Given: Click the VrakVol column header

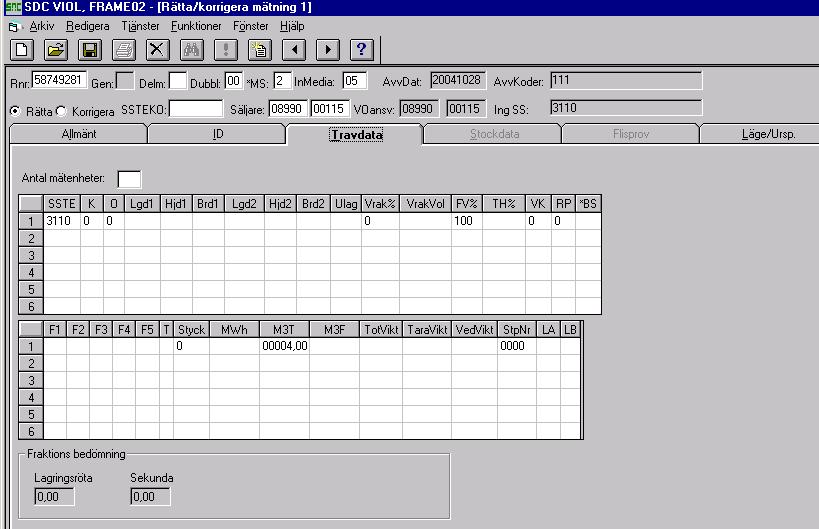Looking at the screenshot, I should [x=425, y=204].
